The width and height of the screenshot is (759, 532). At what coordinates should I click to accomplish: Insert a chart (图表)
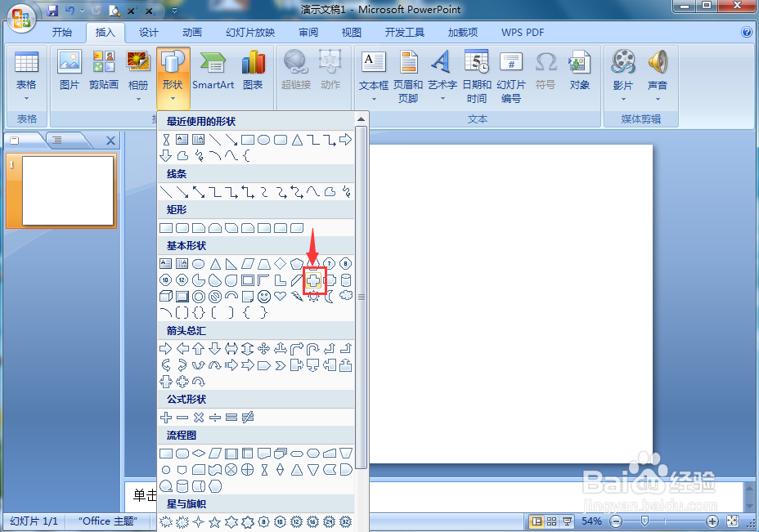pyautogui.click(x=253, y=70)
